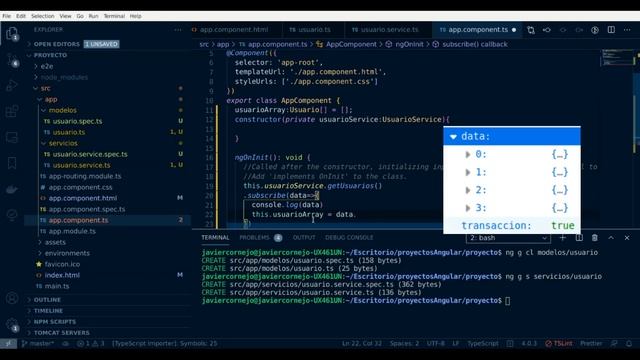Open the Run and Debug view
Viewport: 640px width, 360px height.
pyautogui.click(x=12, y=85)
